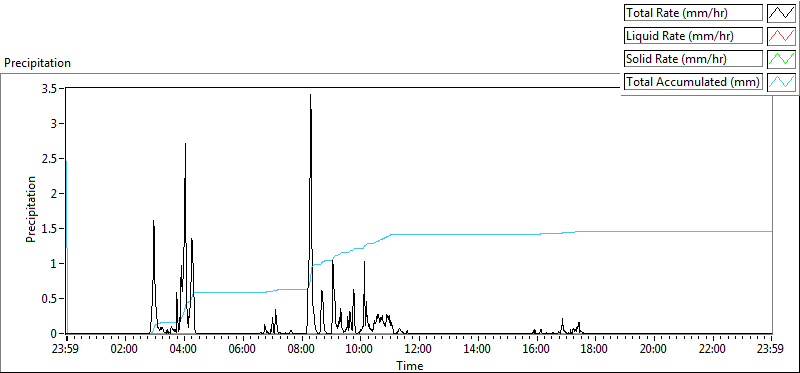
Task: Click the 08:00 time tick label
Action: (x=302, y=350)
